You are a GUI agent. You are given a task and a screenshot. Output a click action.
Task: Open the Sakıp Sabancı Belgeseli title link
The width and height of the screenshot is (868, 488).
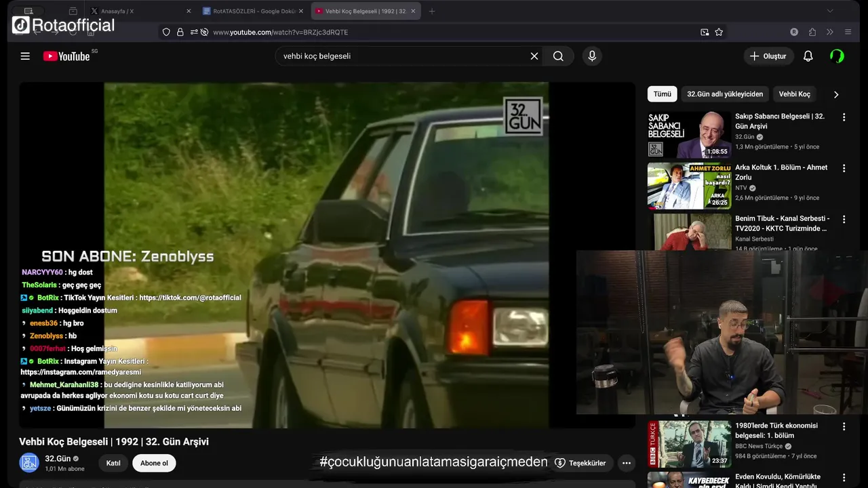click(x=780, y=121)
